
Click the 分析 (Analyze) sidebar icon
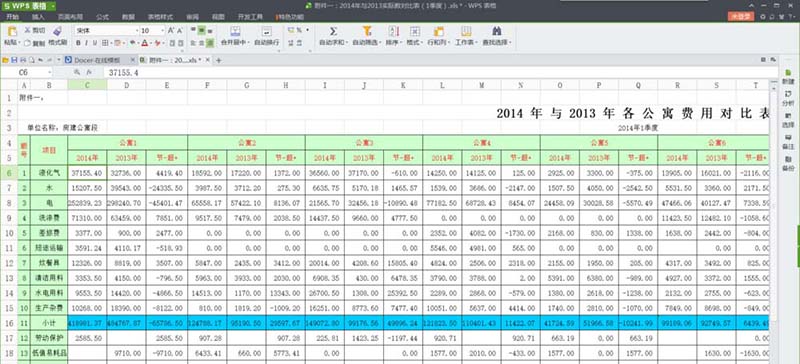point(788,98)
